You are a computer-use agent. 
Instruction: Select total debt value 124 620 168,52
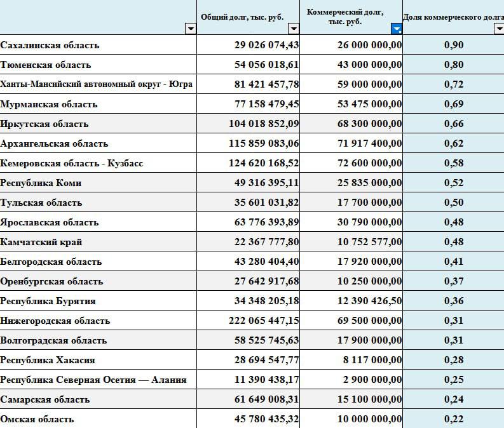(x=248, y=163)
